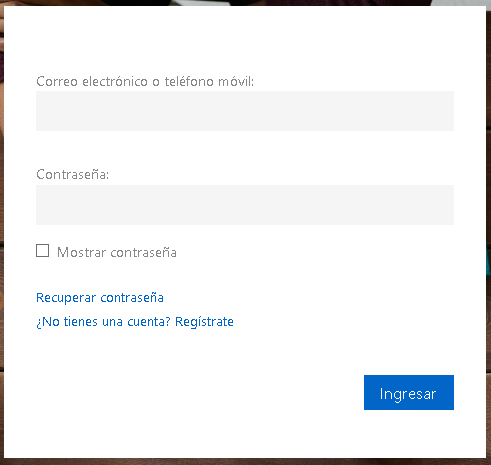Place cursor in the Correo electrónico box
This screenshot has width=491, height=465.
click(x=245, y=111)
